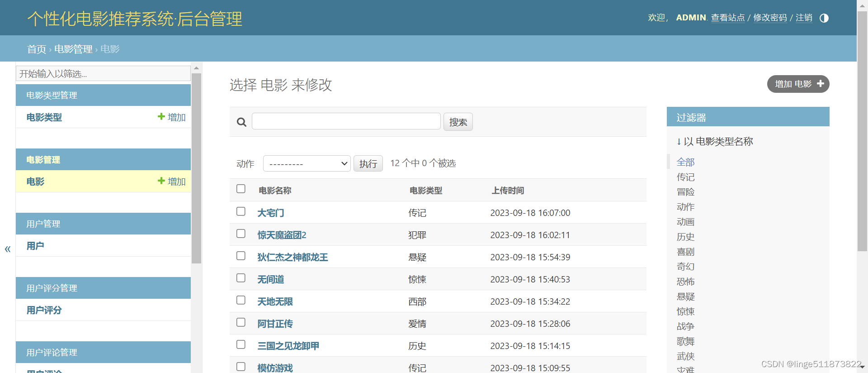Click 注销 to log out
This screenshot has height=373, width=868.
click(804, 18)
